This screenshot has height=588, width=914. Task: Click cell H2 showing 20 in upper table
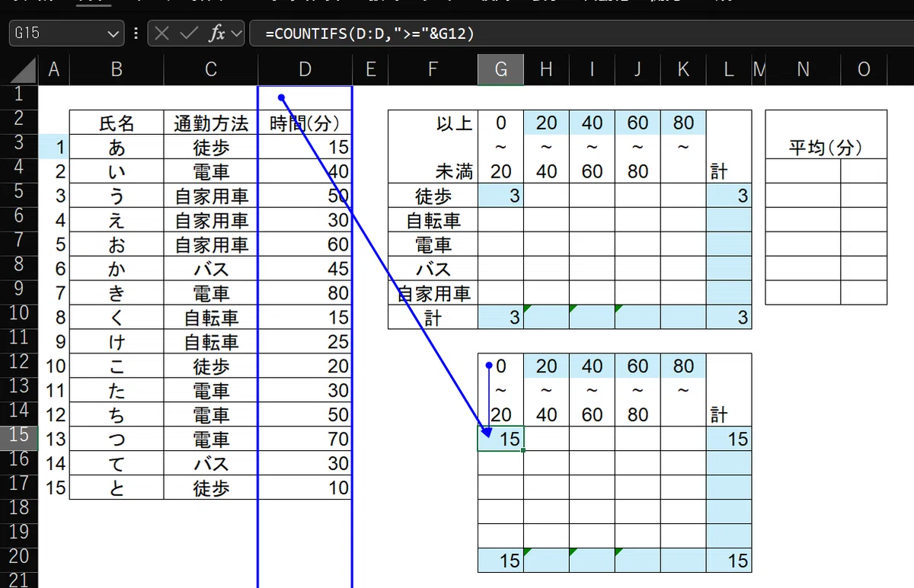pos(546,123)
